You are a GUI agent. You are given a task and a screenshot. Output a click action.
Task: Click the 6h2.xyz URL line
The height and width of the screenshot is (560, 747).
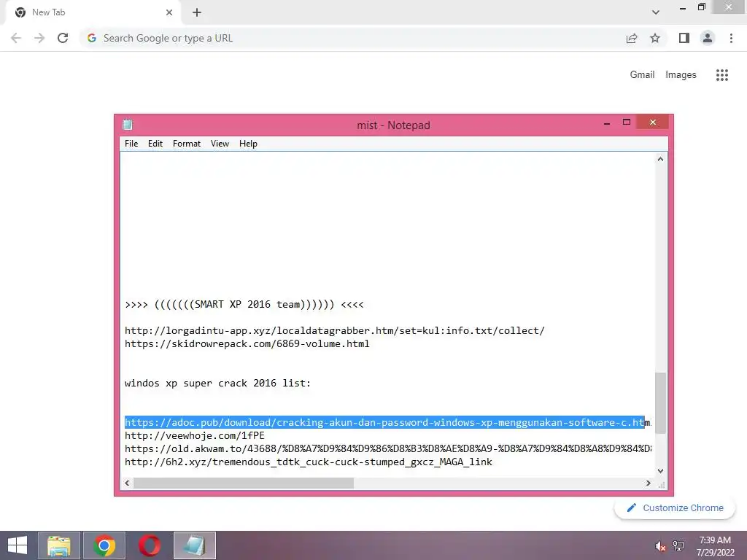click(x=309, y=462)
